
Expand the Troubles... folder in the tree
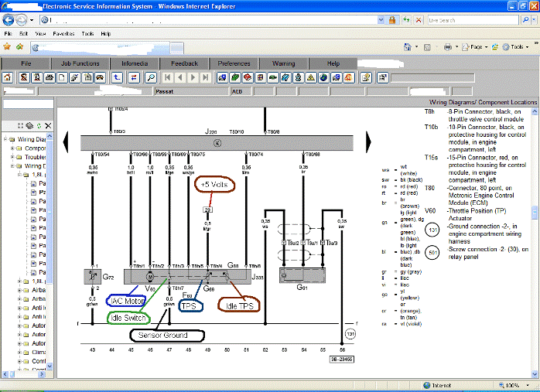pos(12,157)
